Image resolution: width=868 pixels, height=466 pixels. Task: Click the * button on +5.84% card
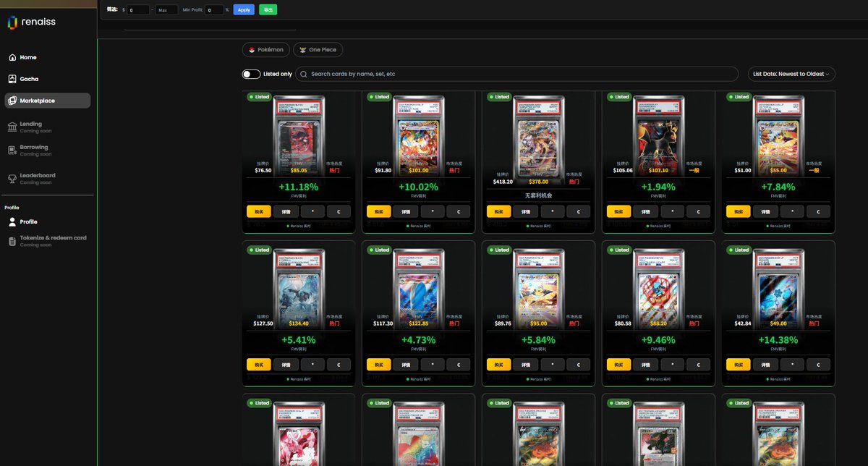pos(553,365)
